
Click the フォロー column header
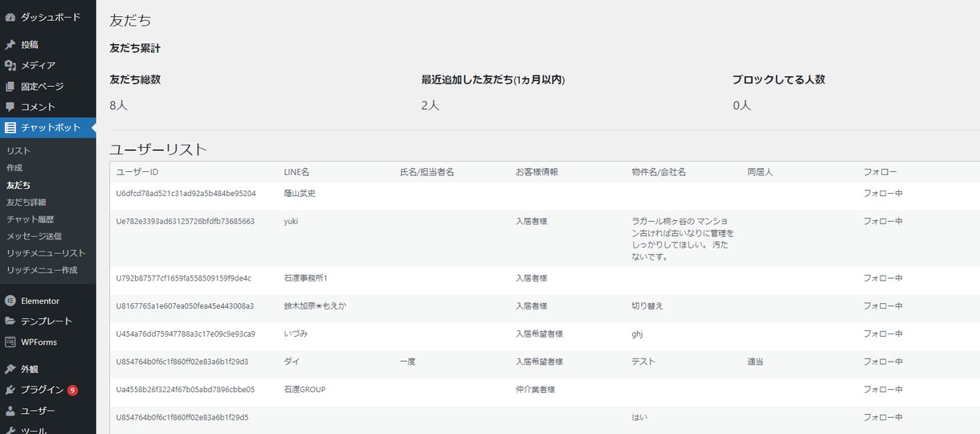(x=880, y=172)
